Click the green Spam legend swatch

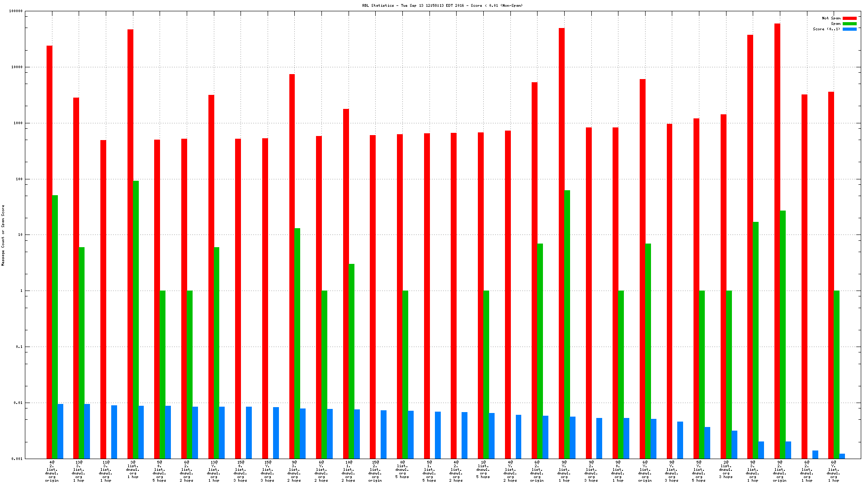pos(849,24)
